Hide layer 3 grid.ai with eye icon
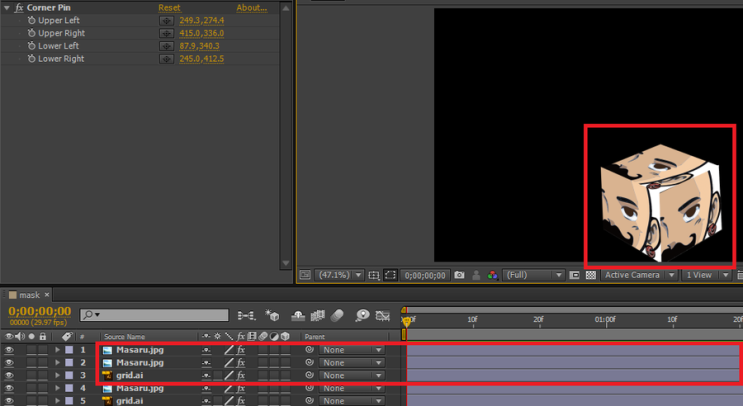Viewport: 743px width, 406px height. 9,376
